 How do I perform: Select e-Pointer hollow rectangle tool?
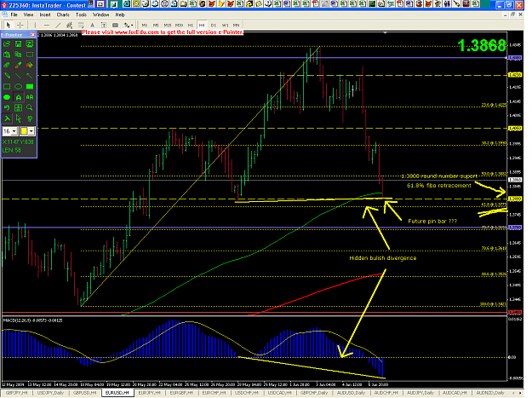pos(7,87)
